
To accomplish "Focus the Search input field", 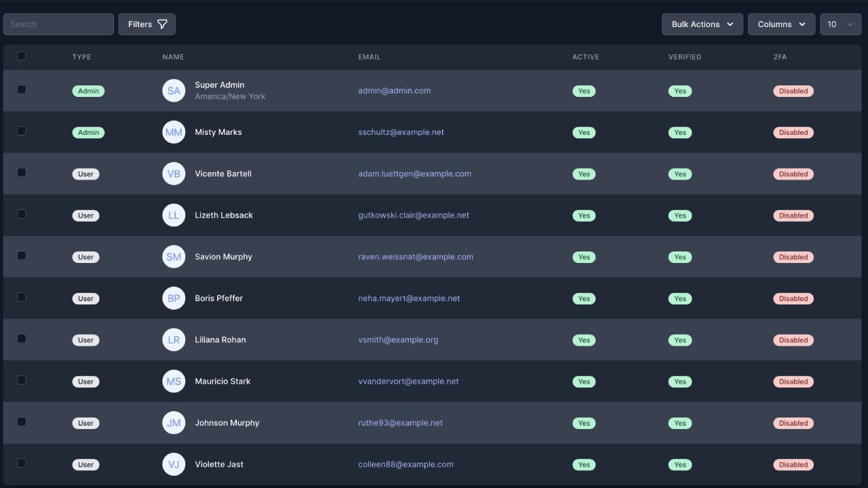I will (58, 24).
